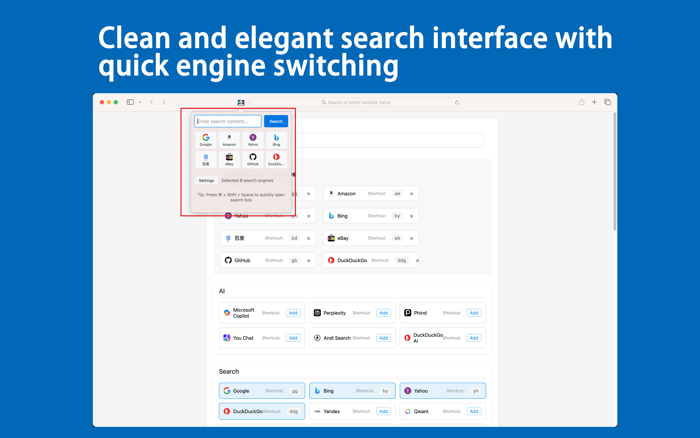Click the Qwant icon in Search section
The height and width of the screenshot is (438, 700).
coord(408,411)
